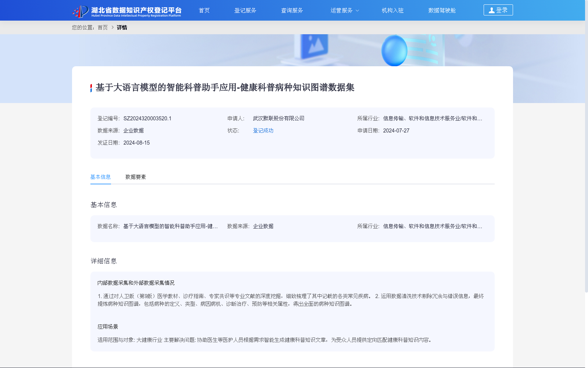Click the user icon in the login button
Screen dimensions: 588x368
(491, 10)
